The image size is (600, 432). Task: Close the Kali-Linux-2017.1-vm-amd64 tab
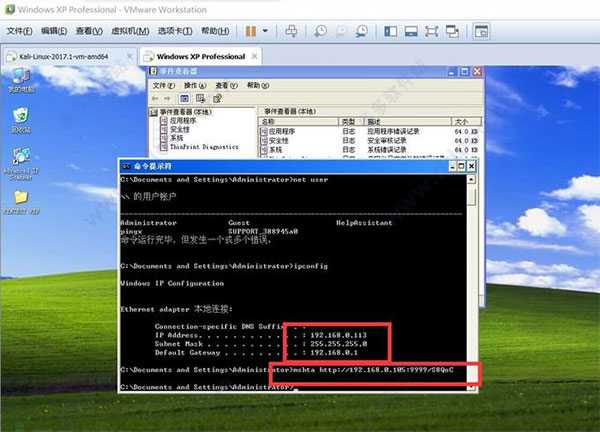click(130, 56)
